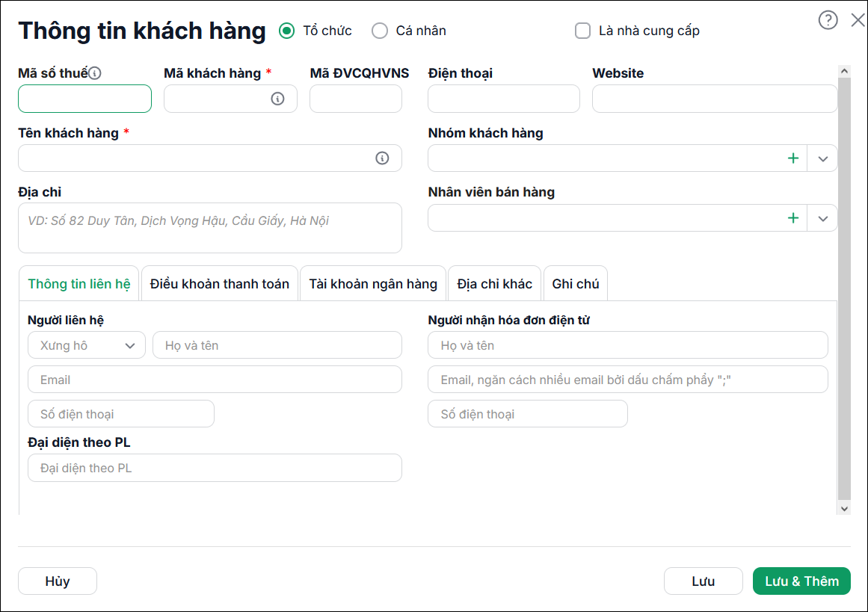Expand the Nhân viên bán hàng dropdown
Image resolution: width=868 pixels, height=612 pixels.
point(822,218)
